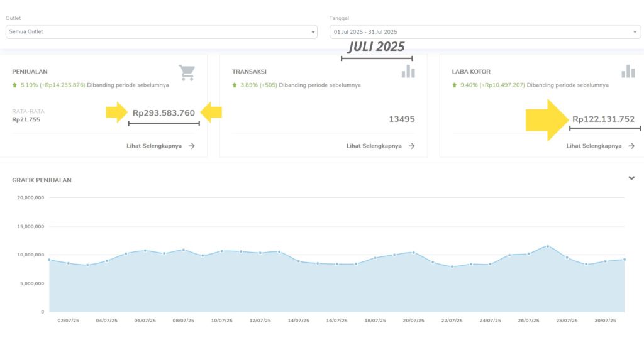
Task: Click the 20,000,000 y-axis label
Action: [x=30, y=198]
